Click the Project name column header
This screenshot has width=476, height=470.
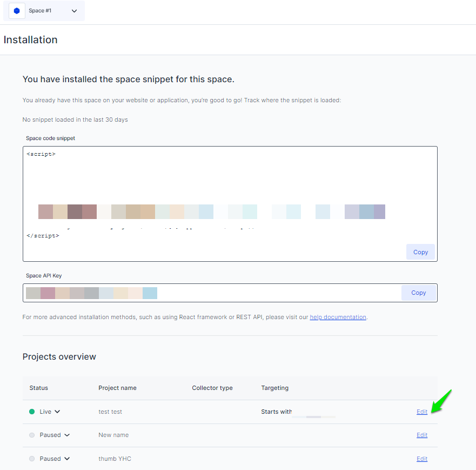coord(117,388)
